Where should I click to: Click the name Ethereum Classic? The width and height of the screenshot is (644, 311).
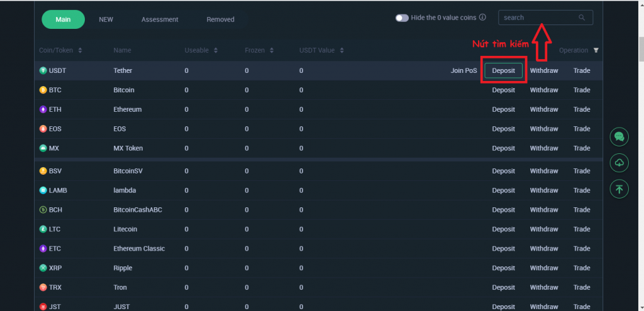click(x=139, y=249)
